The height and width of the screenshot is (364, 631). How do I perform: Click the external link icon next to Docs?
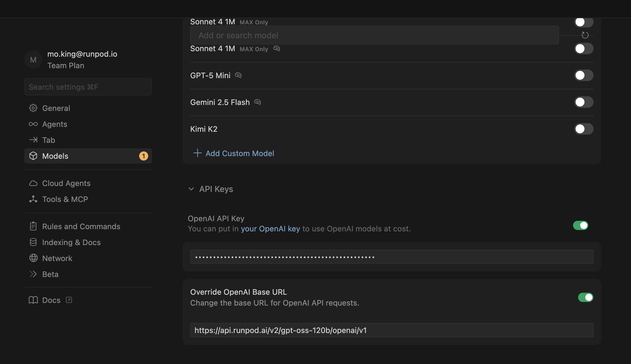pos(69,300)
